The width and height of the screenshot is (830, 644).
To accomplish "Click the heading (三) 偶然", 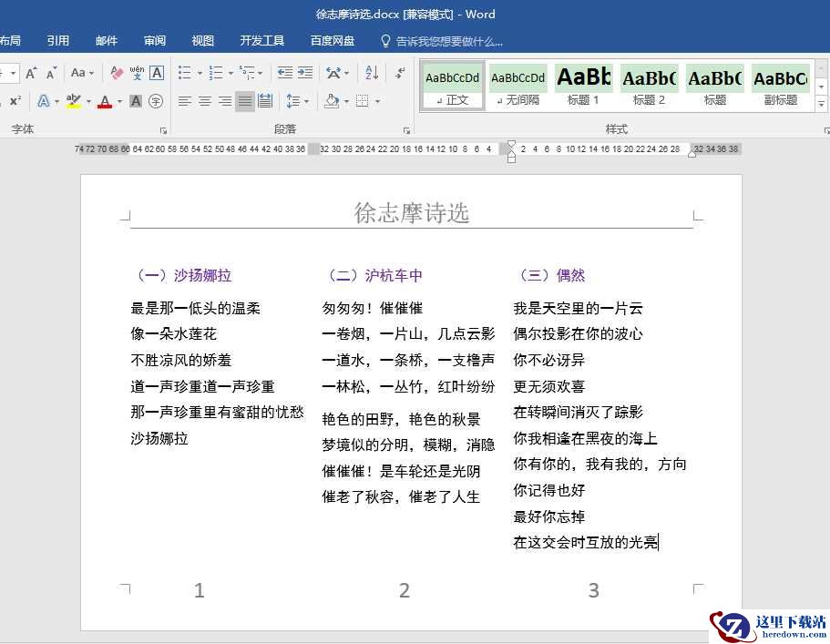I will click(x=549, y=276).
